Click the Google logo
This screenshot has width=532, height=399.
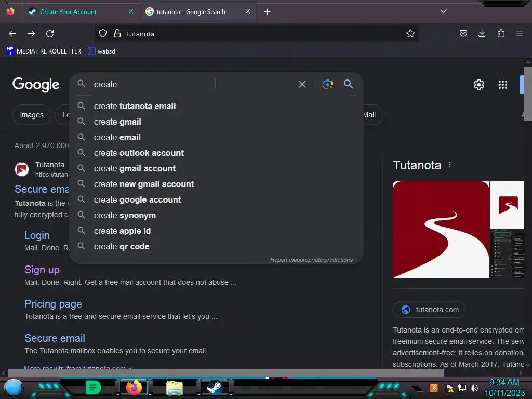(36, 85)
